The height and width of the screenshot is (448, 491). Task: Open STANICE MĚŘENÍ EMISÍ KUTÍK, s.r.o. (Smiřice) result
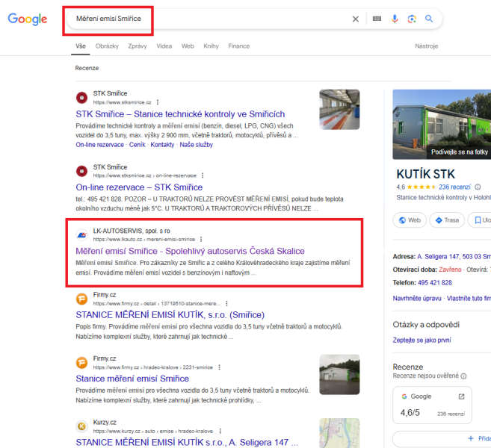point(170,315)
